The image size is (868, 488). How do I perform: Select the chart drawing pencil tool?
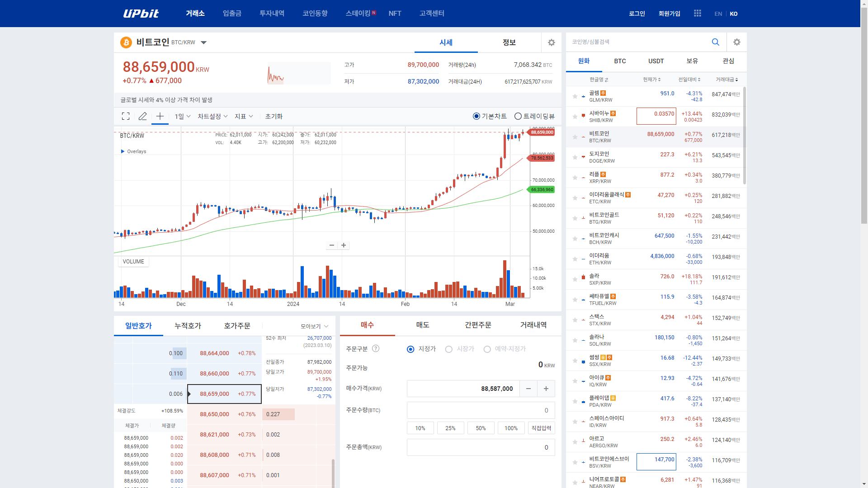tap(142, 116)
